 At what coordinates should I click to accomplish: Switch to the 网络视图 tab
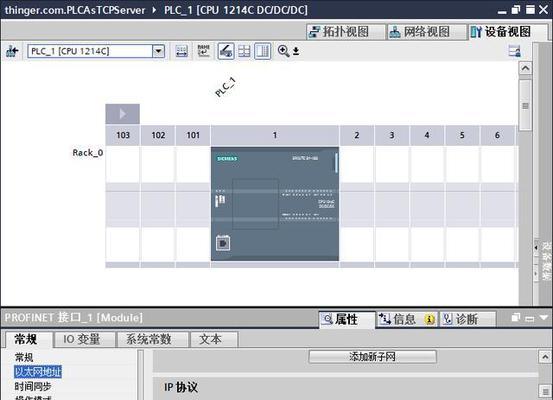(426, 32)
